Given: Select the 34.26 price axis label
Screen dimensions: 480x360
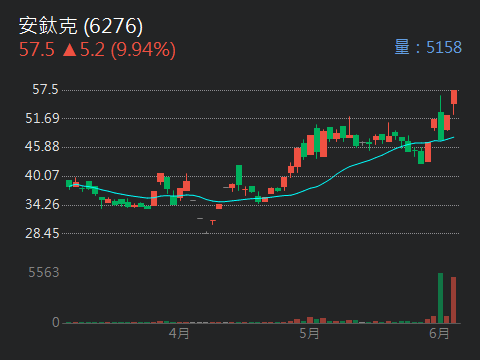Looking at the screenshot, I should click(x=42, y=204).
